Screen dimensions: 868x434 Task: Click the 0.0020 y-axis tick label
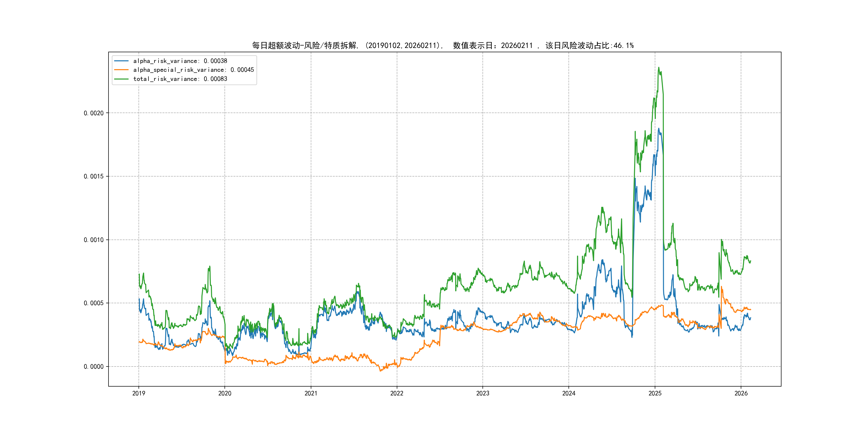93,113
